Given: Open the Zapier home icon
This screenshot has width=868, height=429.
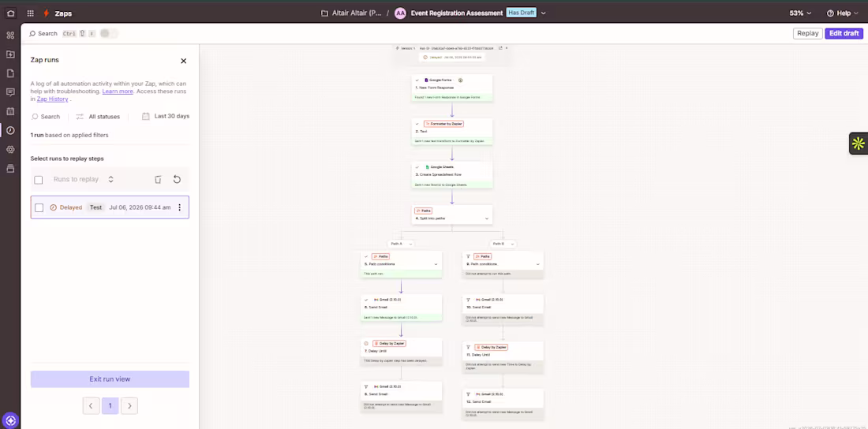Looking at the screenshot, I should tap(10, 13).
